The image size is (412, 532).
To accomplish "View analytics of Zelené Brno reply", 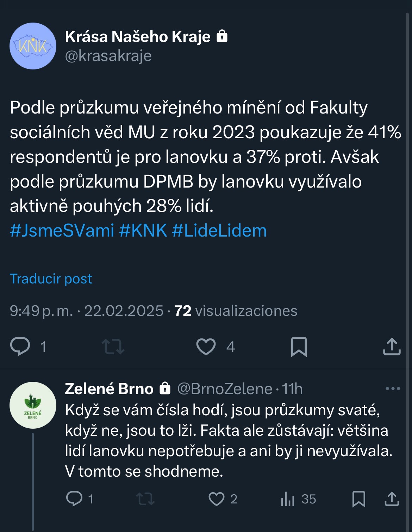I will click(288, 499).
